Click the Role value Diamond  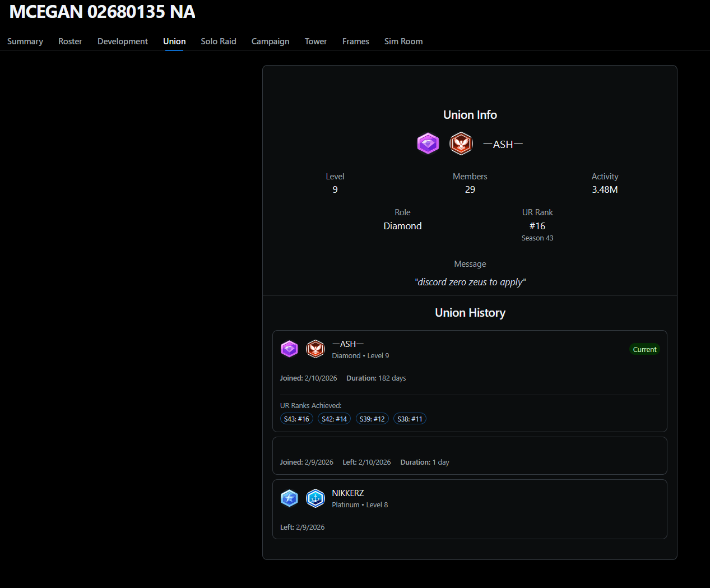[402, 226]
